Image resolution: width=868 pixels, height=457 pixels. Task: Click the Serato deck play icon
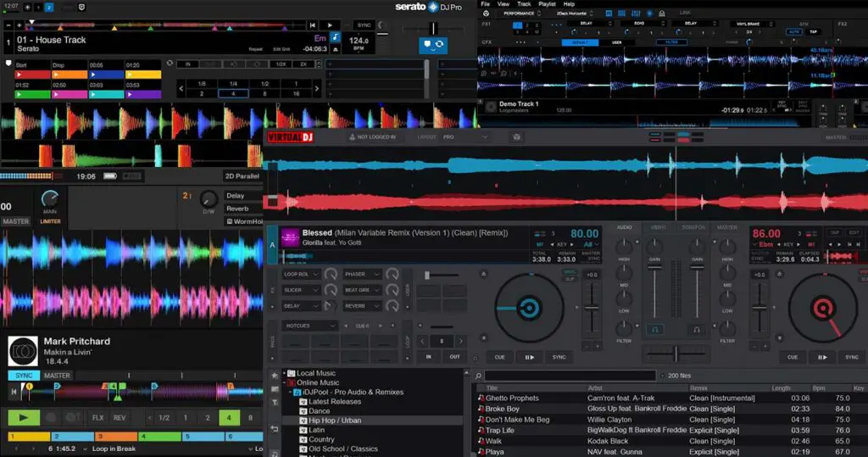click(330, 25)
